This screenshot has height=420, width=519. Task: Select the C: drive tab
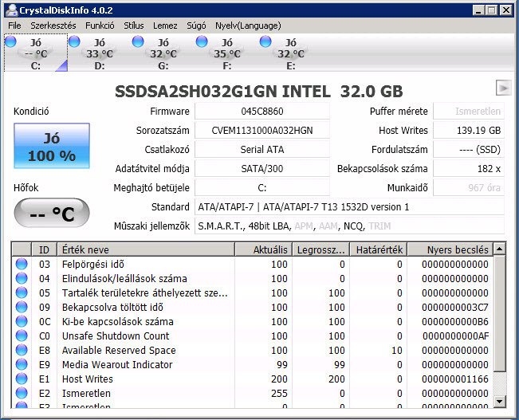pyautogui.click(x=36, y=53)
